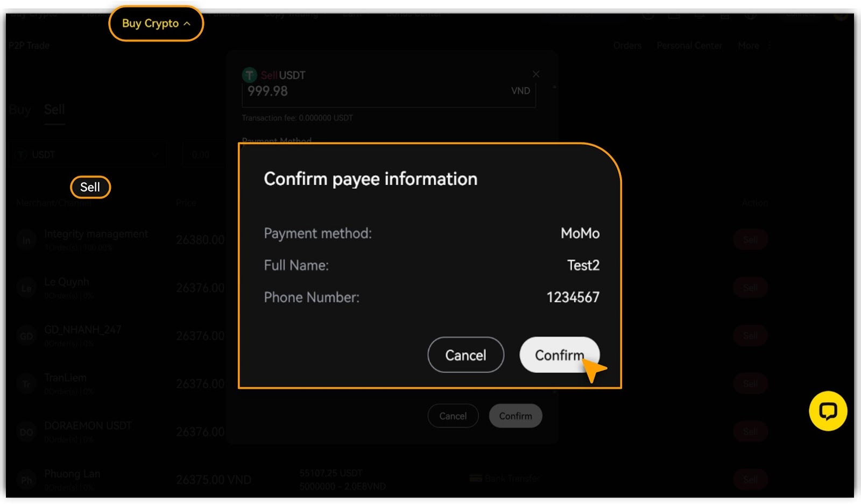Open the yellow live chat support icon
The height and width of the screenshot is (504, 861).
coord(828,411)
